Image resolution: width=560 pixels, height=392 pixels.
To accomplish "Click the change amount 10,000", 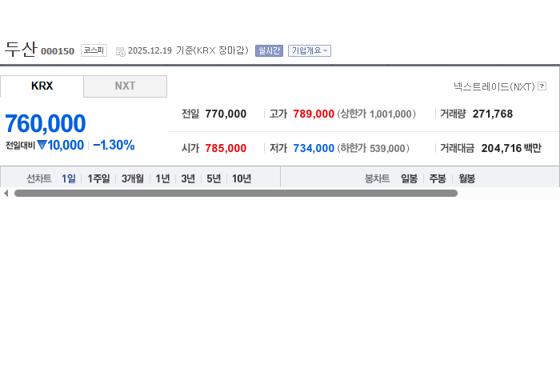I will point(66,145).
